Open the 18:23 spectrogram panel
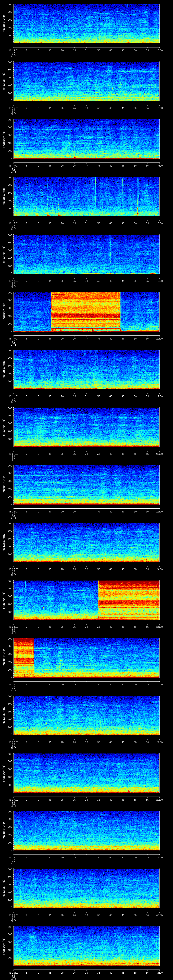The width and height of the screenshot is (173, 980). [x=86, y=542]
